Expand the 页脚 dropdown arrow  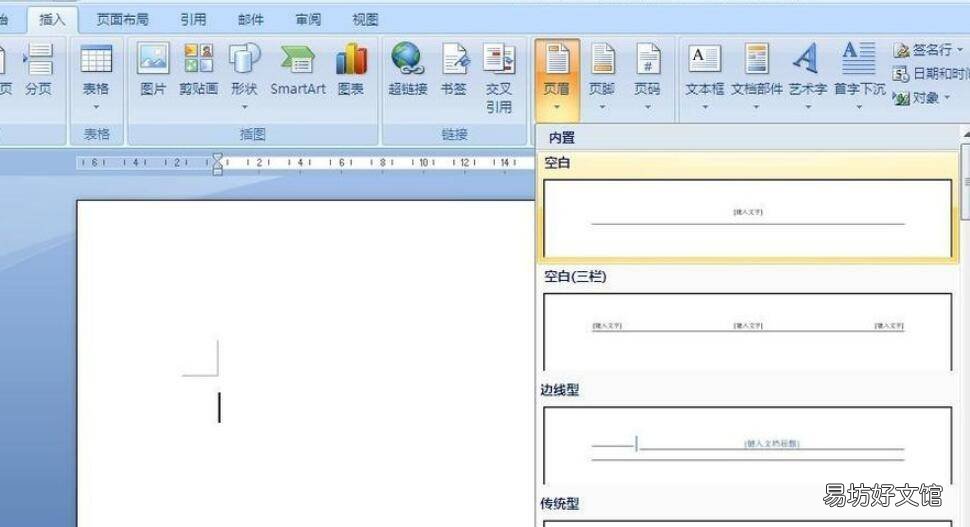click(602, 108)
